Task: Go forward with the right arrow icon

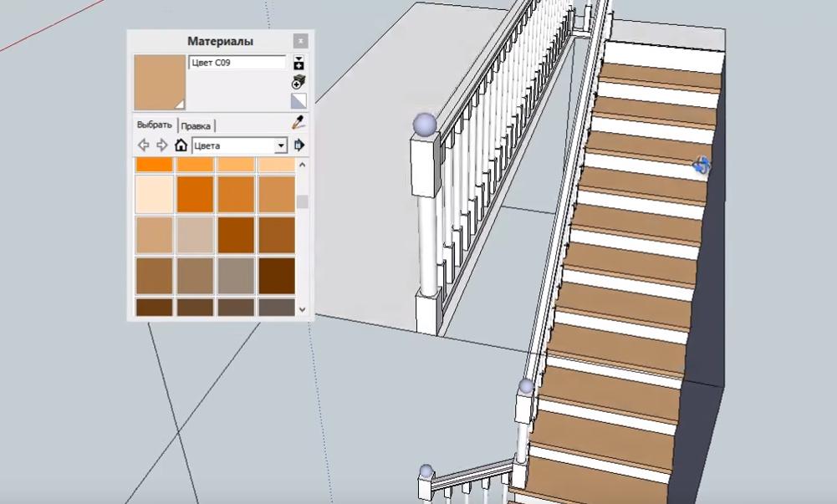Action: tap(162, 145)
